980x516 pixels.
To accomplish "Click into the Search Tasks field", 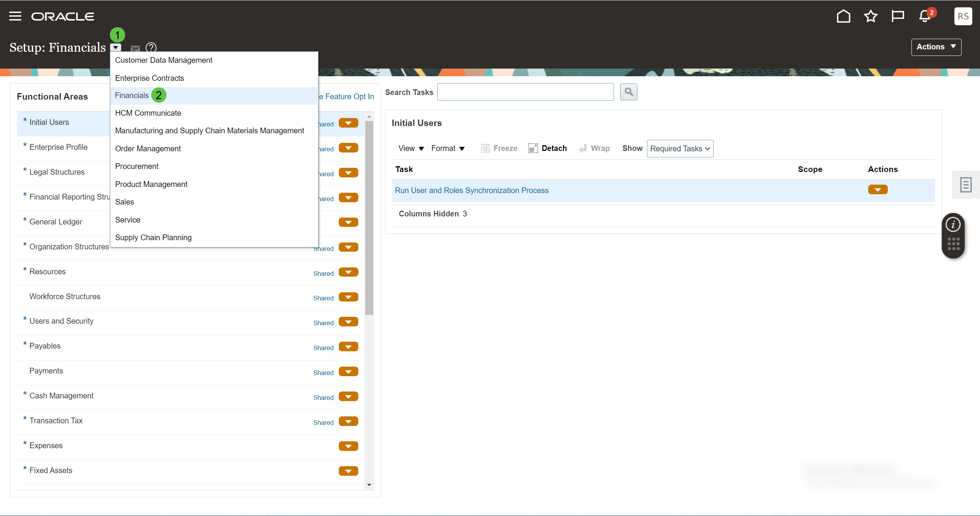I will point(525,92).
